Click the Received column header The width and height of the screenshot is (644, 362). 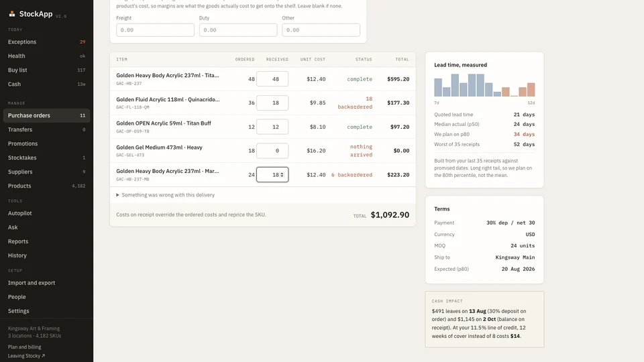(x=277, y=60)
